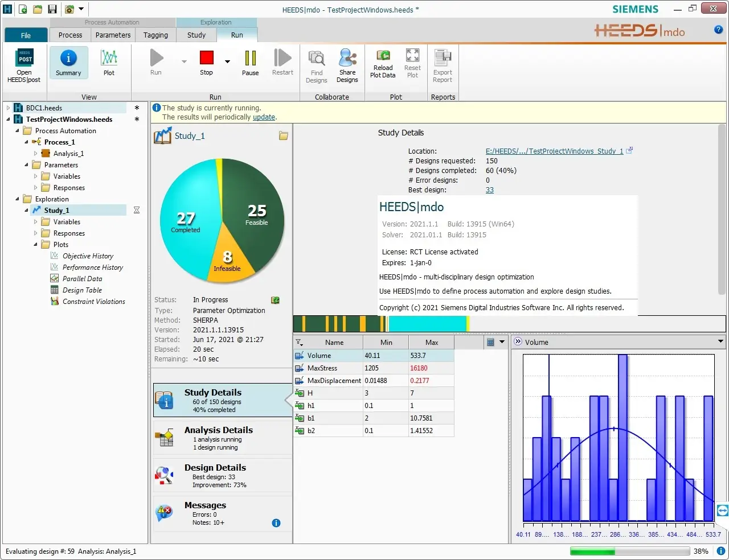Viewport: 729px width, 560px height.
Task: Open study folder icon beside Study_1
Action: tap(283, 136)
